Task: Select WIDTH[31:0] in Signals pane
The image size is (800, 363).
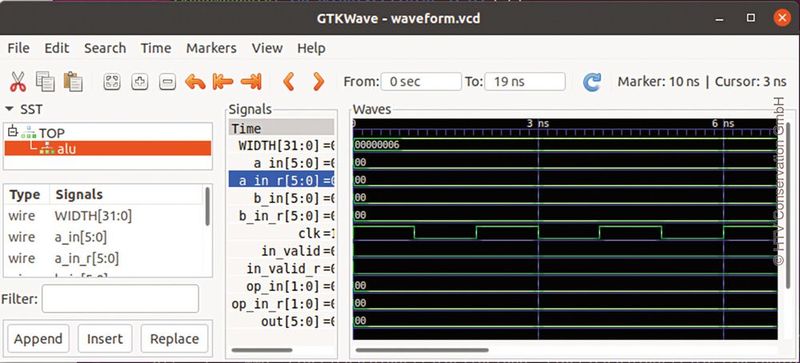Action: pyautogui.click(x=282, y=146)
